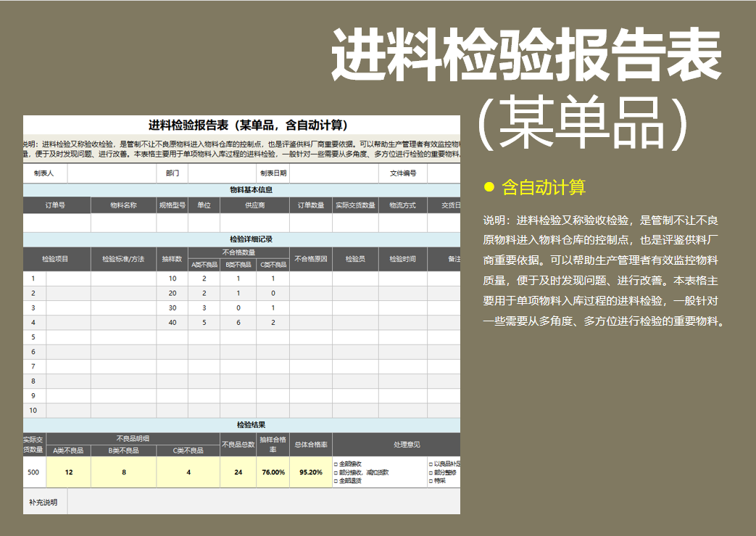Click the 不合格原因 column header

311,259
